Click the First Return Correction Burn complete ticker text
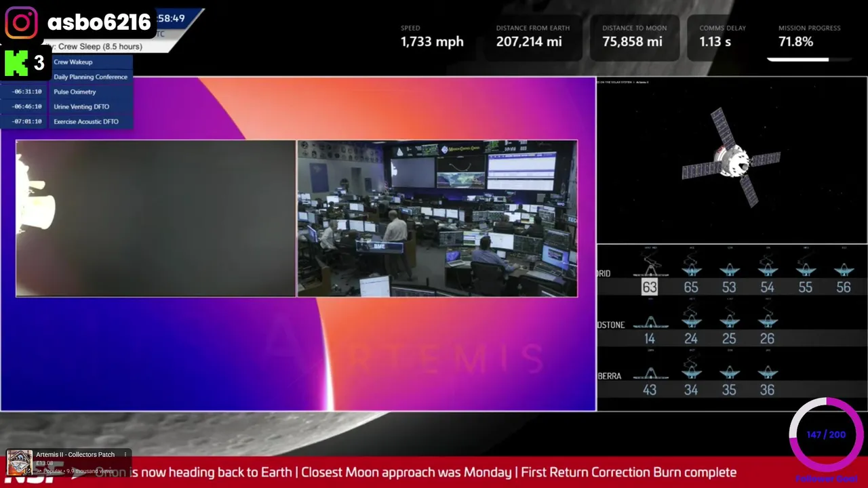This screenshot has width=868, height=488. tap(629, 472)
